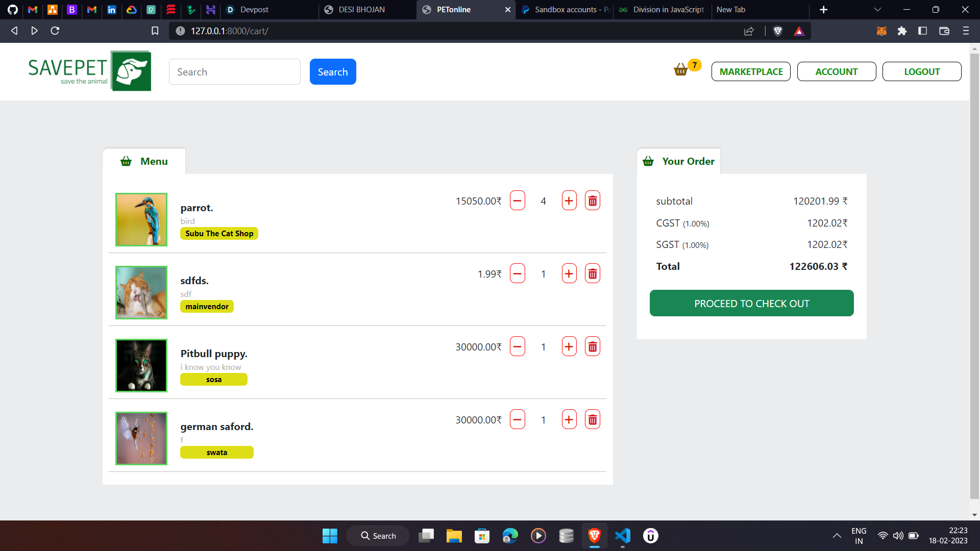
Task: Increase parrot quantity with the plus button
Action: (x=569, y=200)
